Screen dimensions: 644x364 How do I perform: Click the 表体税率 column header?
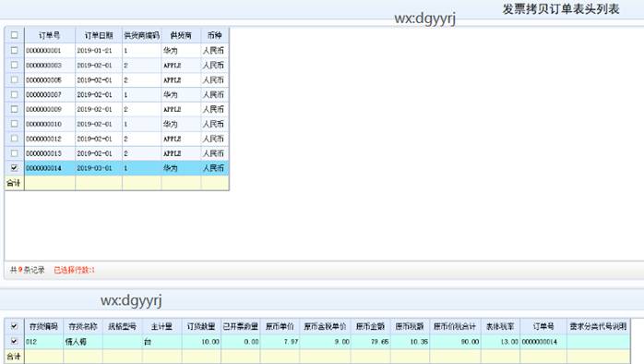(500, 326)
